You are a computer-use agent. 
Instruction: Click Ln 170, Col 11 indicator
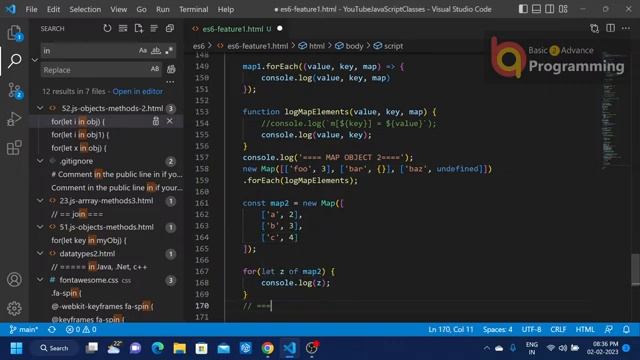click(x=451, y=329)
